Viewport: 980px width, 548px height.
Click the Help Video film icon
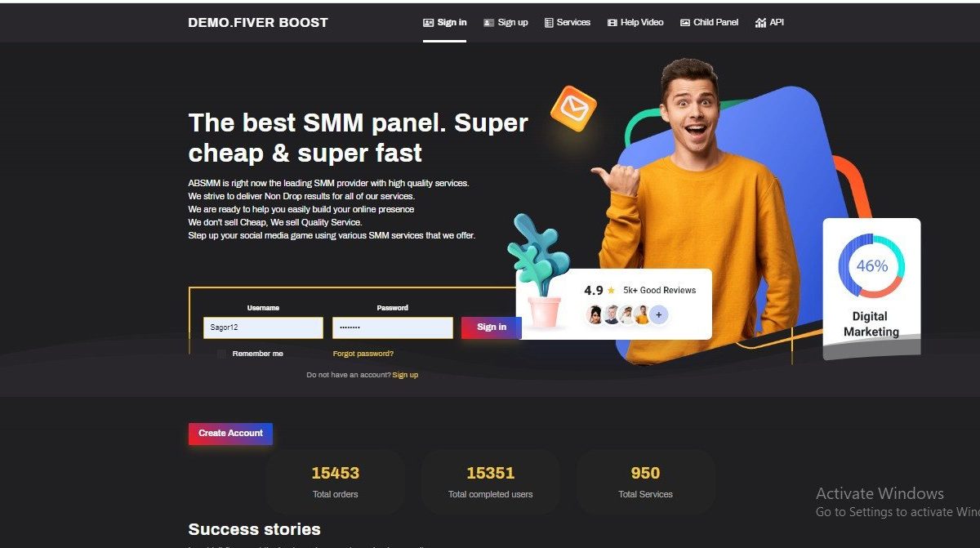click(x=612, y=23)
